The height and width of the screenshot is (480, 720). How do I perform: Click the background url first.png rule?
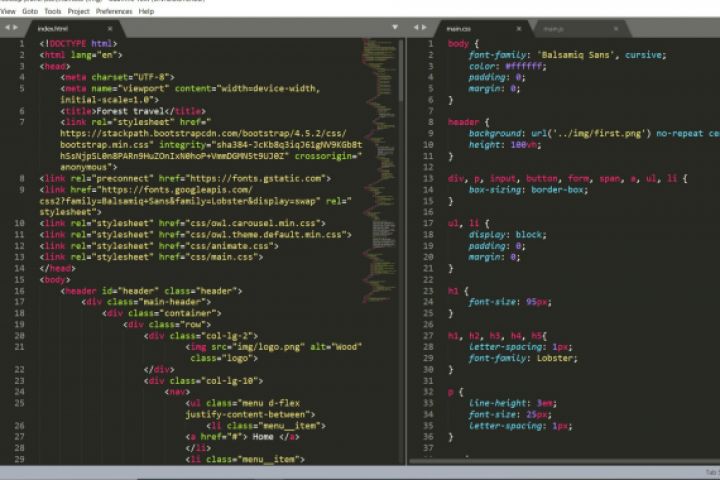[594, 134]
